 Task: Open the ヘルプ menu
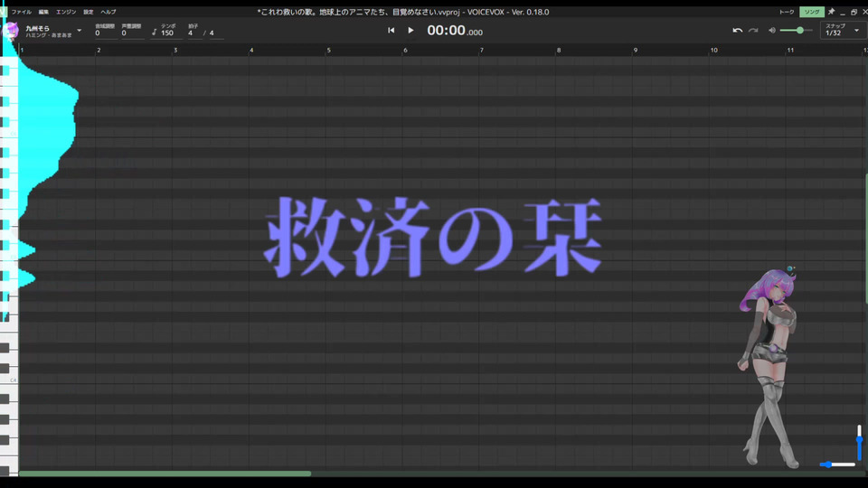108,12
